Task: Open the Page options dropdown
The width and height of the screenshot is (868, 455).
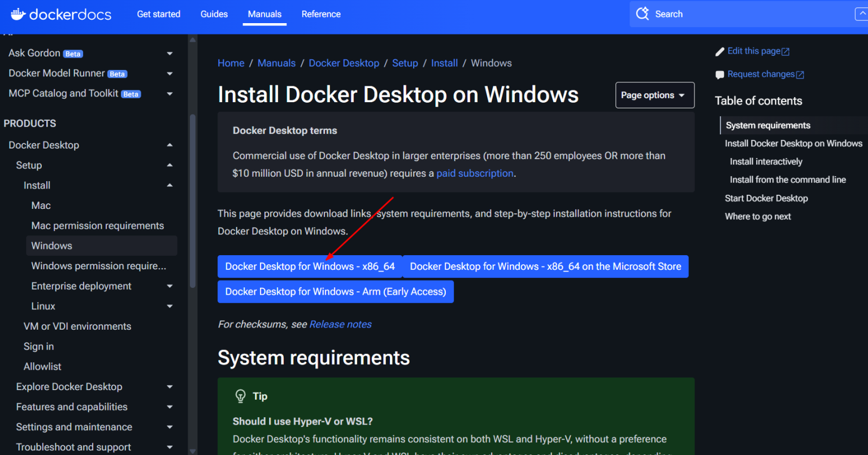Action: click(x=654, y=95)
